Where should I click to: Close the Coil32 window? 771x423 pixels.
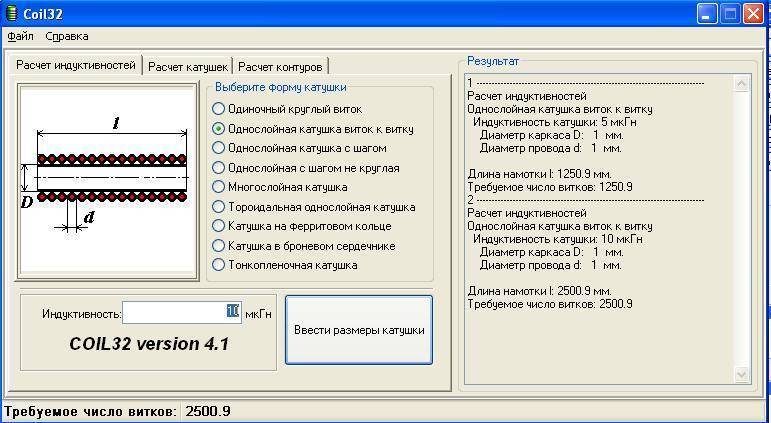click(753, 14)
